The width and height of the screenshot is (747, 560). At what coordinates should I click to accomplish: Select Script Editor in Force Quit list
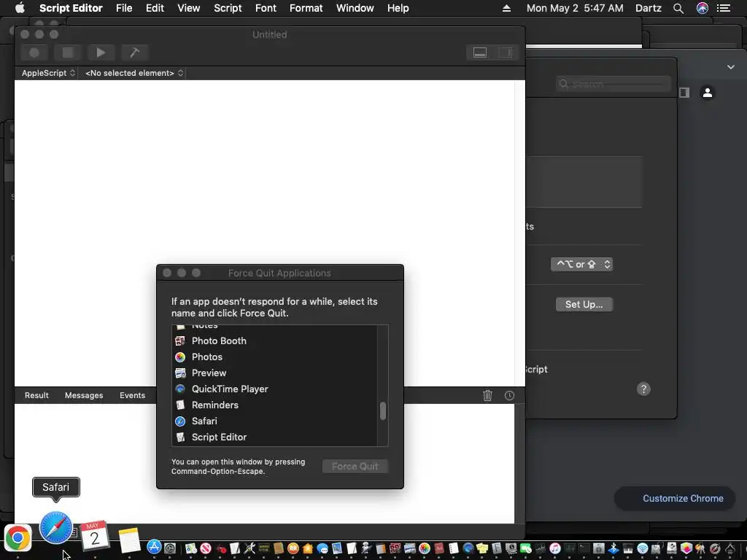(x=274, y=437)
